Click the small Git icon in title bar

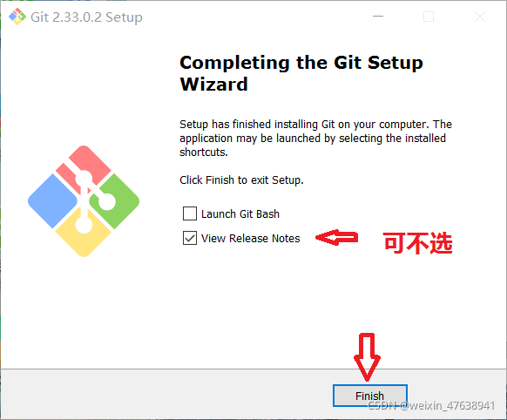(17, 17)
